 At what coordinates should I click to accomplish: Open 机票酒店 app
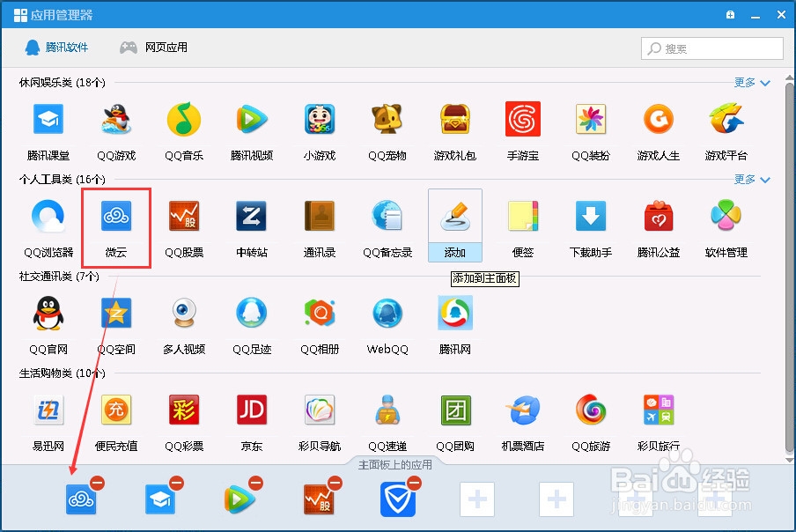pos(523,410)
